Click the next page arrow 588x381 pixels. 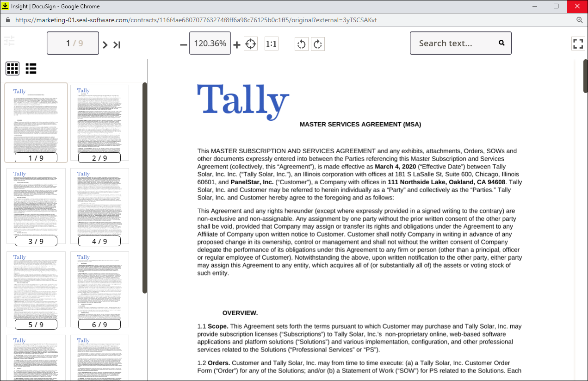pos(105,44)
